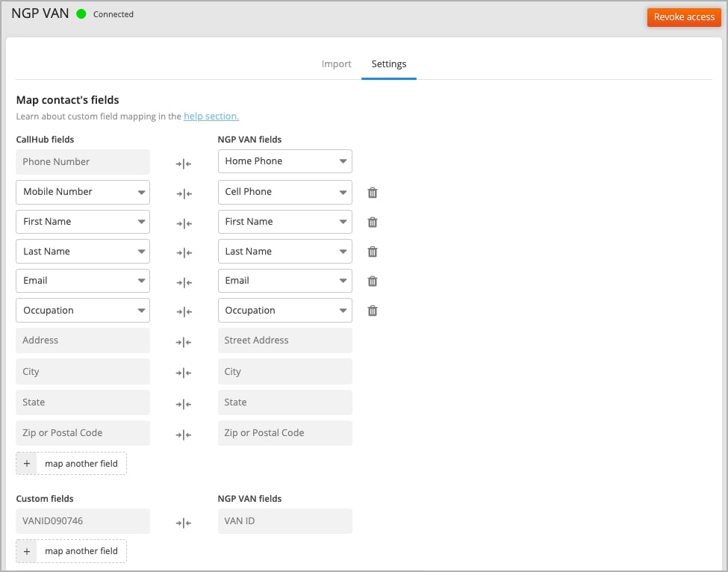Expand the CallHub Occupation dropdown
The image size is (728, 572).
pos(83,310)
